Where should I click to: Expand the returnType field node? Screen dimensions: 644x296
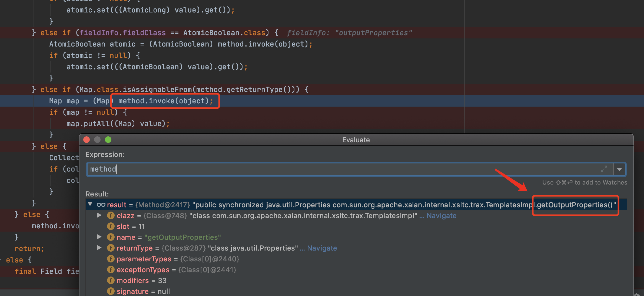click(x=99, y=248)
